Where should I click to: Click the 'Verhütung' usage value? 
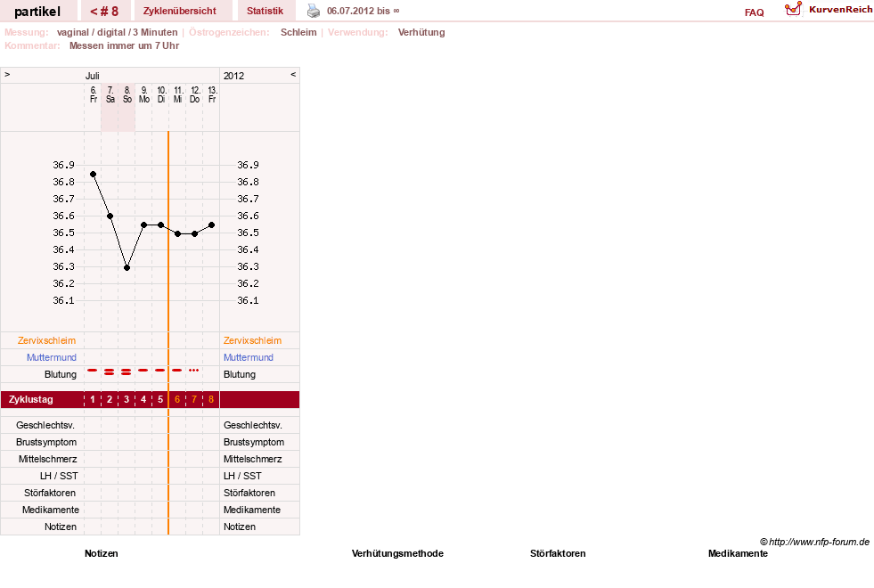click(x=421, y=32)
